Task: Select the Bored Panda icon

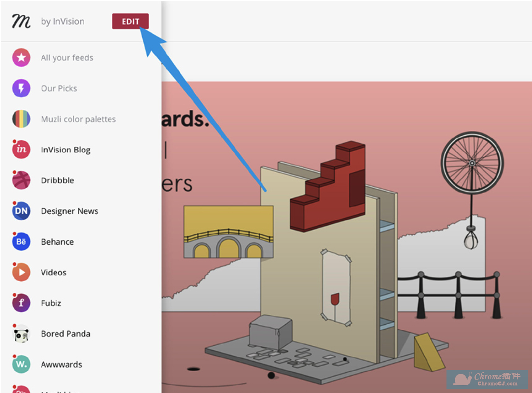Action: pos(21,334)
